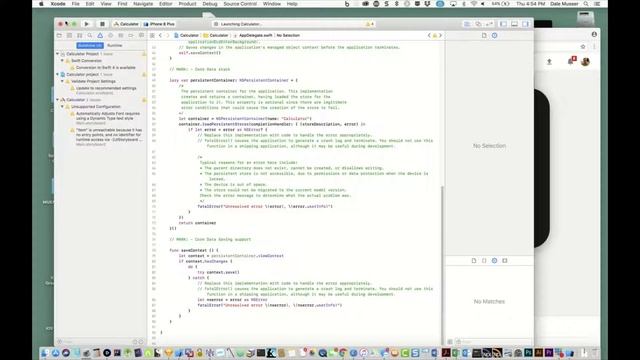Open the Report navigator
The image size is (640, 360).
tap(141, 36)
